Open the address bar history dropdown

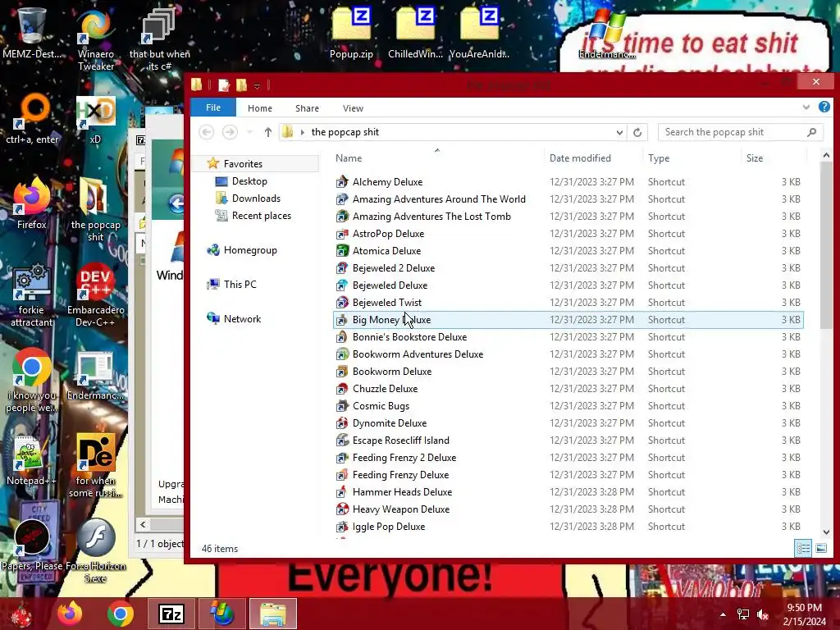click(619, 132)
